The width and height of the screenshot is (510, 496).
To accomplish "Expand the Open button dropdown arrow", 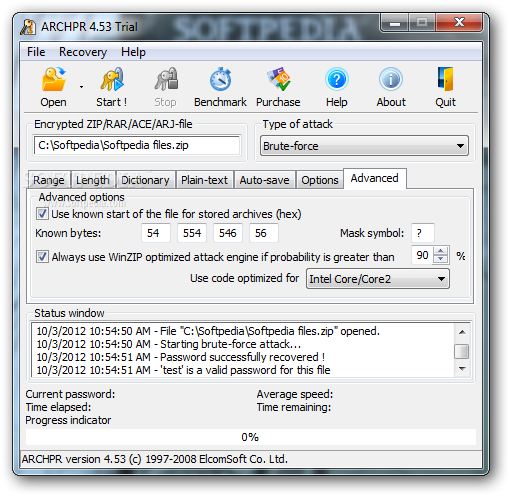I will (x=81, y=87).
